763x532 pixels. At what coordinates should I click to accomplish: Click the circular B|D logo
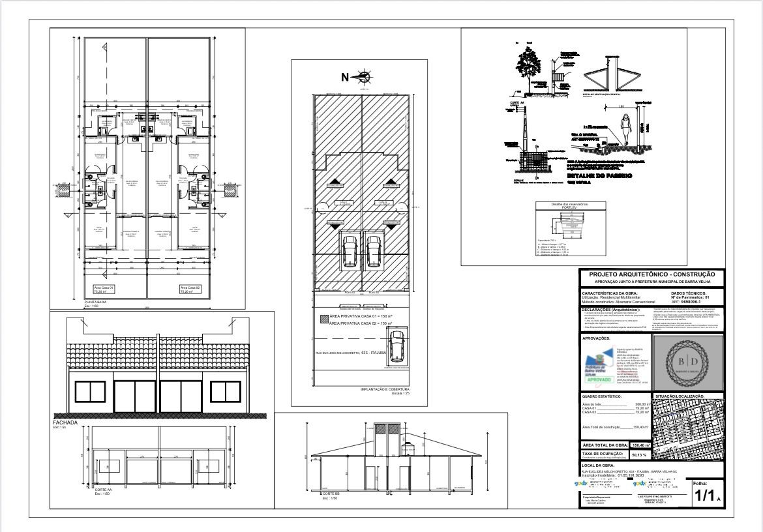tap(688, 362)
